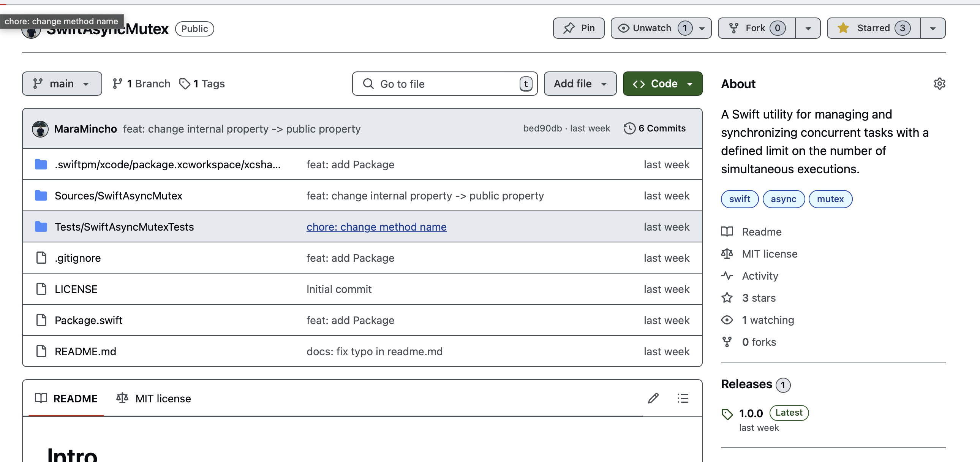
Task: Click the README edit pencil icon
Action: [x=653, y=398]
